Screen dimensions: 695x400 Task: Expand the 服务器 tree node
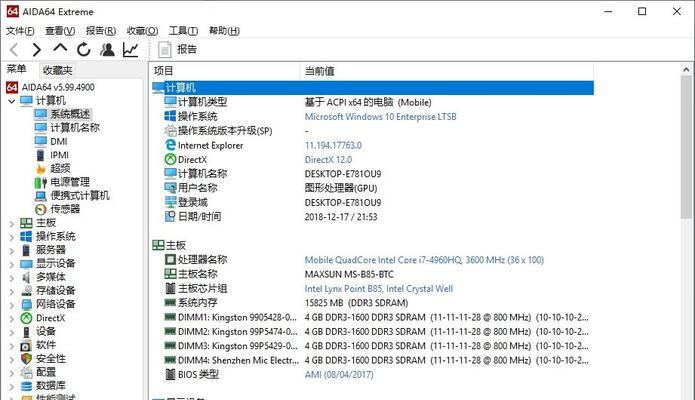point(12,251)
